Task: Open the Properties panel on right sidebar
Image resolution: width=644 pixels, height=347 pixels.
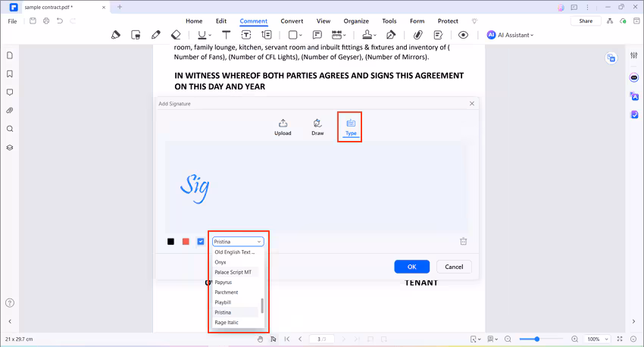Action: point(634,55)
